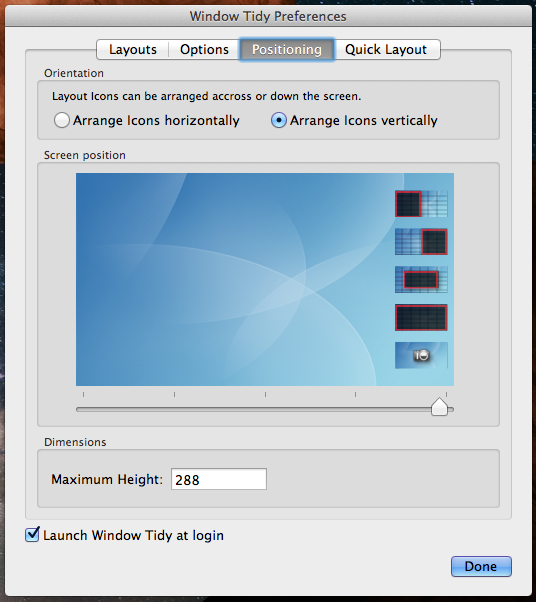Click the Maximum Height input field

219,479
